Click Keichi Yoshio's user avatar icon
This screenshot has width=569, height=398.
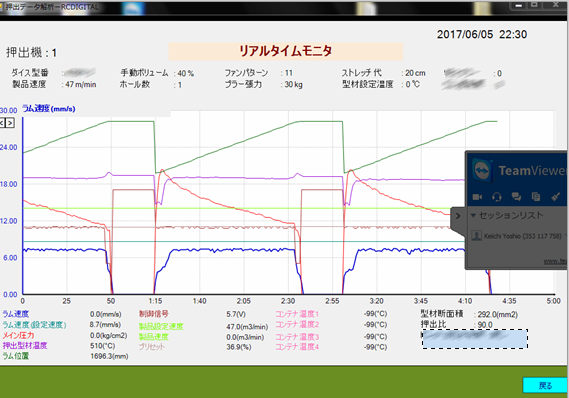click(476, 235)
